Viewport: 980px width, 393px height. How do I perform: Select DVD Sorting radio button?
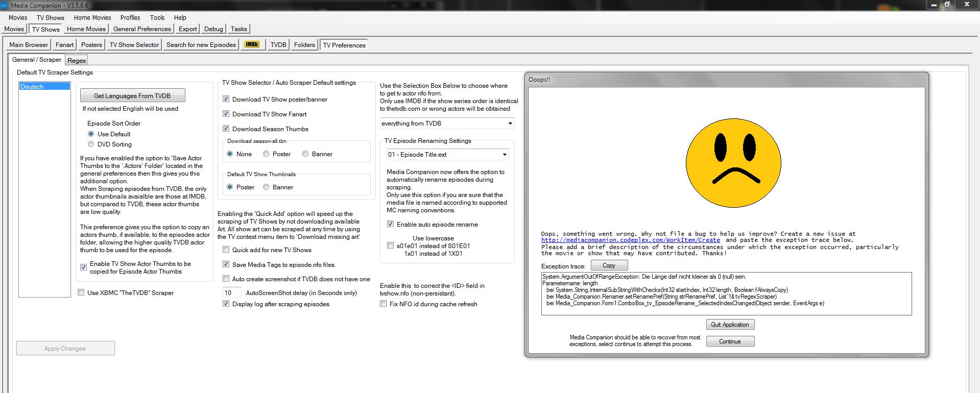pyautogui.click(x=91, y=144)
